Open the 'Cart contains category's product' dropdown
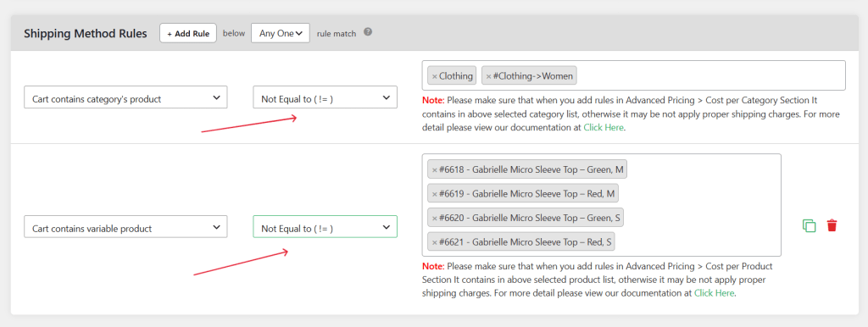Screen dimensions: 868x327 (x=125, y=97)
